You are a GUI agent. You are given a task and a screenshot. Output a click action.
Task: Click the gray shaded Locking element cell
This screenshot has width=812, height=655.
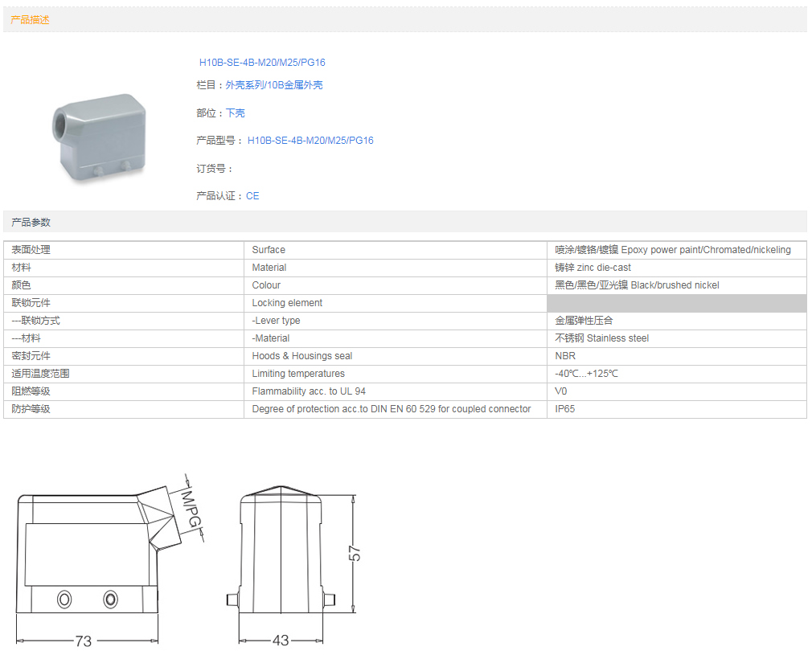pyautogui.click(x=676, y=303)
